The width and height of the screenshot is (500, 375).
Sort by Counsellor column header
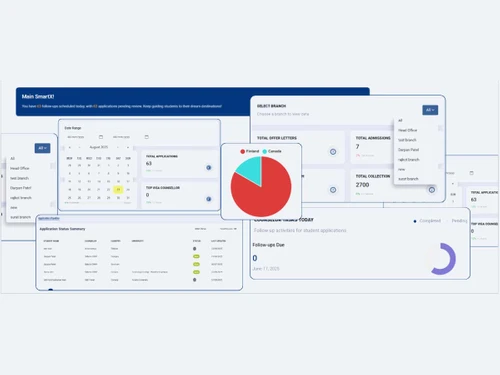click(x=91, y=241)
